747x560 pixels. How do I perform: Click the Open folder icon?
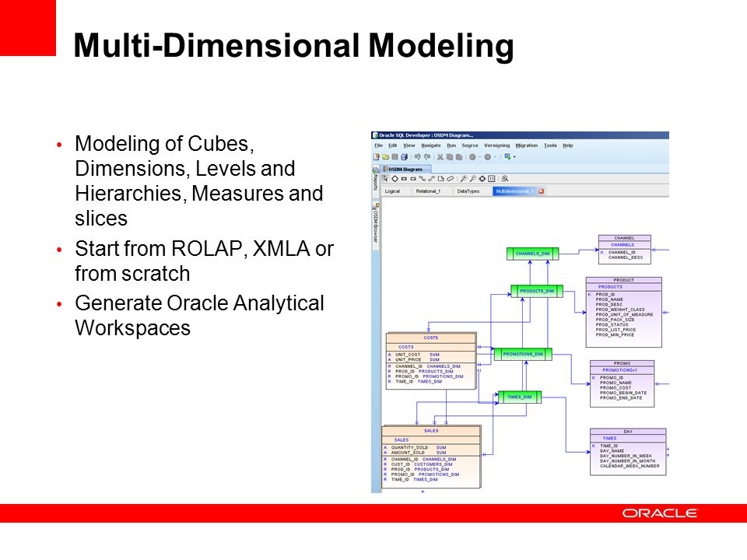coord(386,156)
